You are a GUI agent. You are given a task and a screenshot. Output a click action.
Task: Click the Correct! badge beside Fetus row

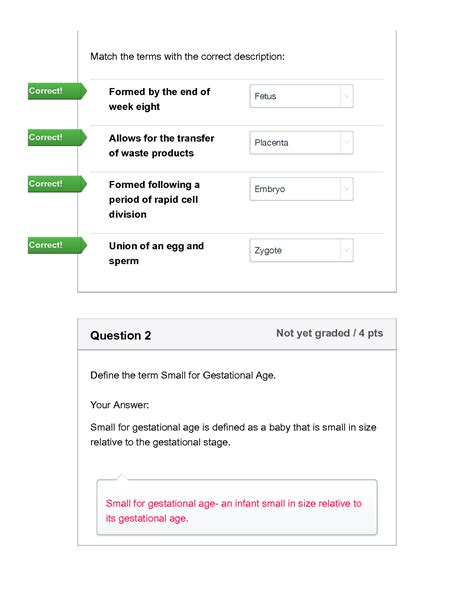click(57, 91)
